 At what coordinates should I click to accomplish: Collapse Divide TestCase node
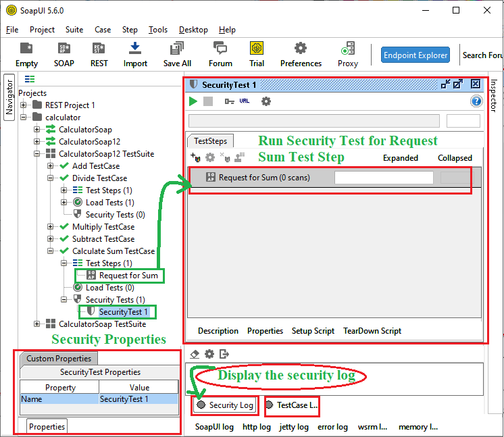tap(51, 178)
